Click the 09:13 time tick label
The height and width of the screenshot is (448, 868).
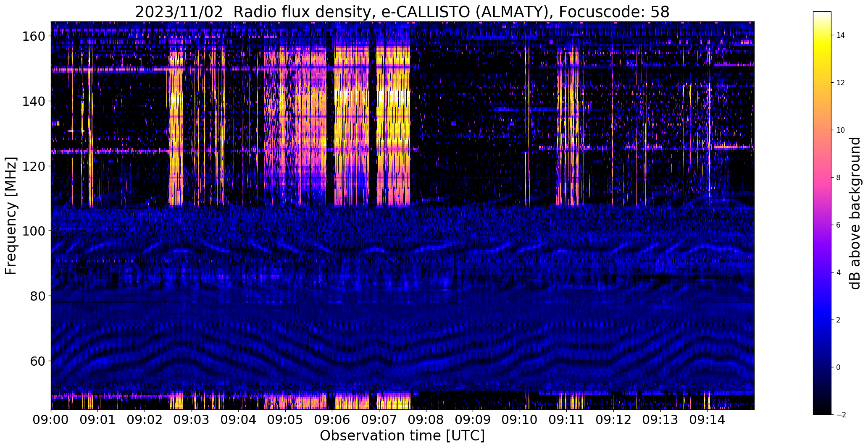point(660,419)
